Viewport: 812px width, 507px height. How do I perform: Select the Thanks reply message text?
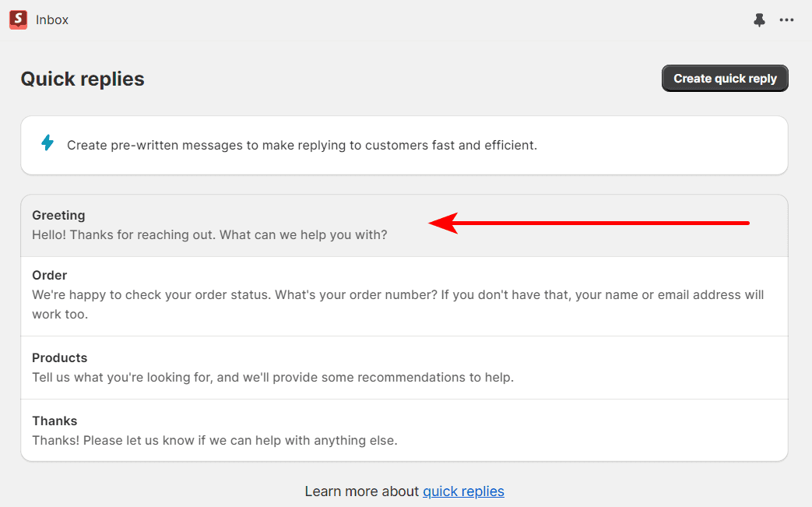coord(214,440)
